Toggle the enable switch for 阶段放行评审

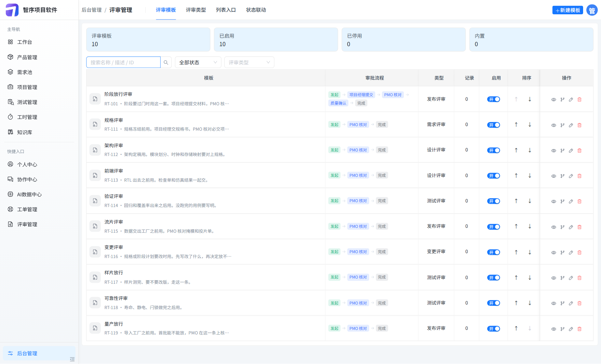493,99
